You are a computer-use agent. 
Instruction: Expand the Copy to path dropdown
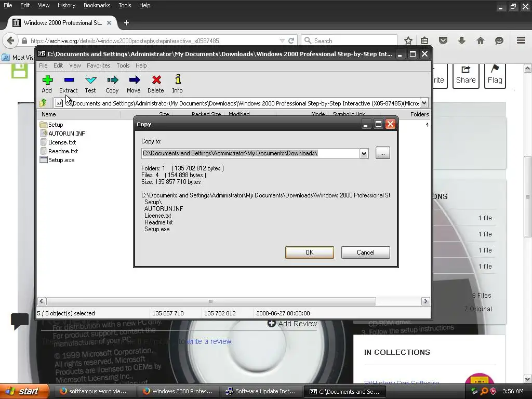[x=364, y=153]
